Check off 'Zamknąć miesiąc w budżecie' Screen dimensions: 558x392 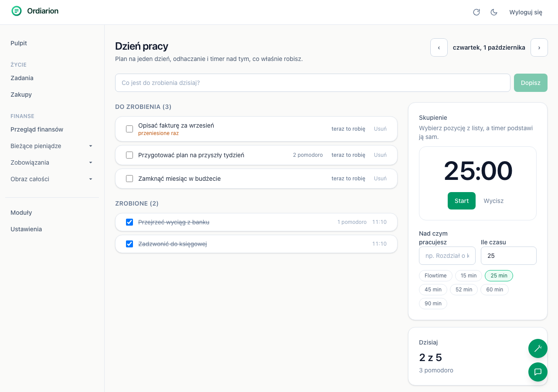click(129, 179)
